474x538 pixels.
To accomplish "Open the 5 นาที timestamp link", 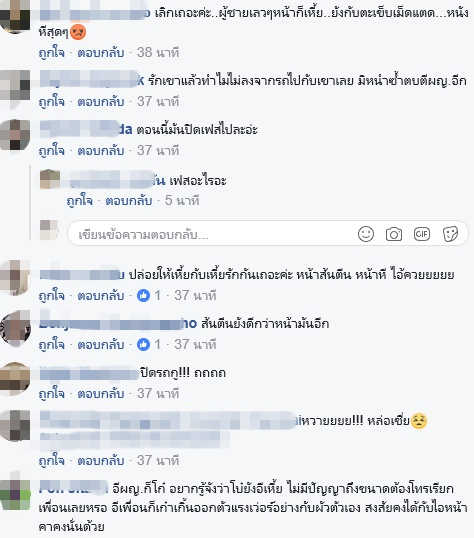I will pyautogui.click(x=182, y=201).
